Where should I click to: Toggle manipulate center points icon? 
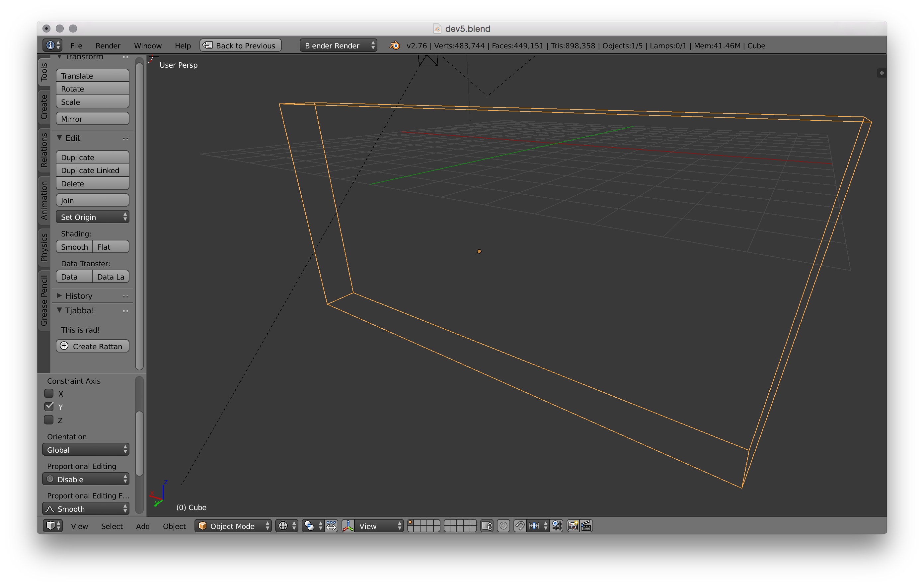[332, 526]
